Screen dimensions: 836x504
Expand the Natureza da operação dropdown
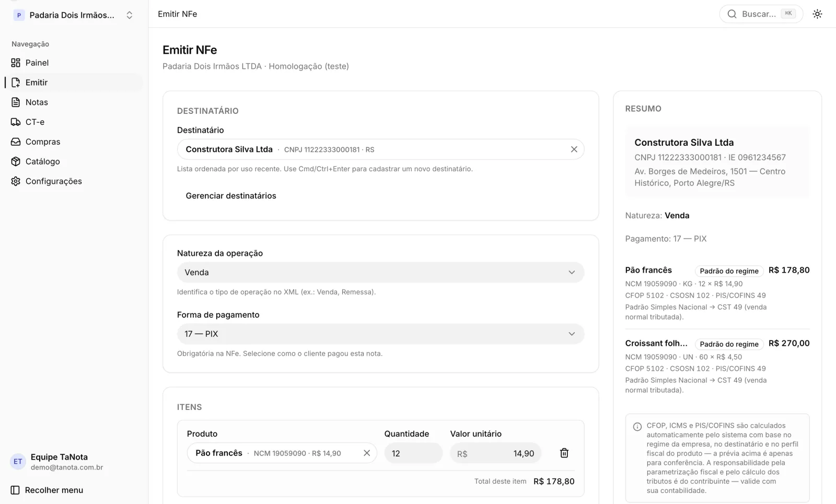tap(380, 272)
